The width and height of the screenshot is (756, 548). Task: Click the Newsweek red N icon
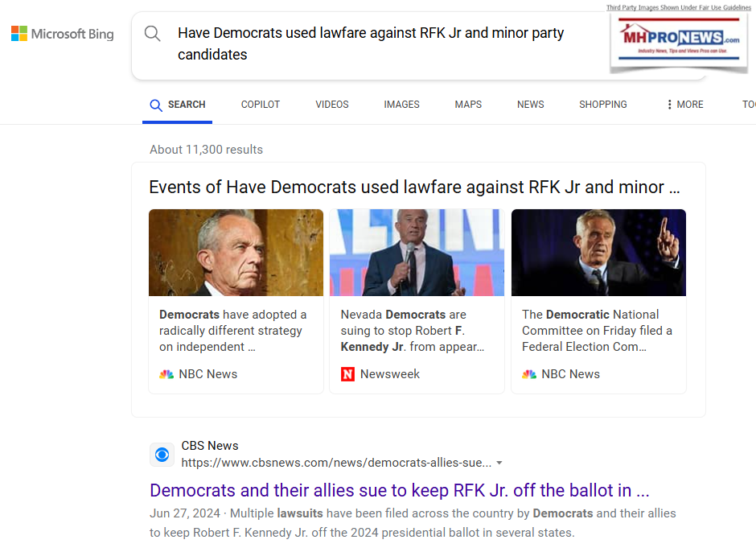tap(347, 374)
